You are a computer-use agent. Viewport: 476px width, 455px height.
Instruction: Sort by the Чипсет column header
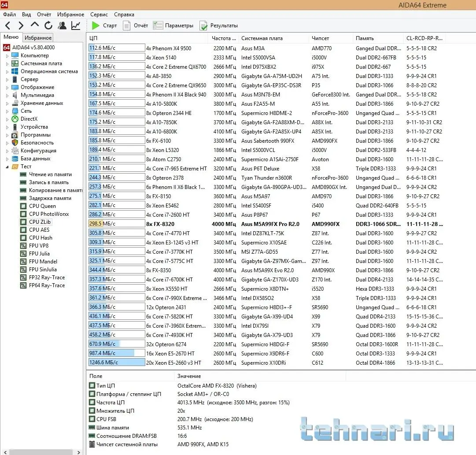pos(331,38)
